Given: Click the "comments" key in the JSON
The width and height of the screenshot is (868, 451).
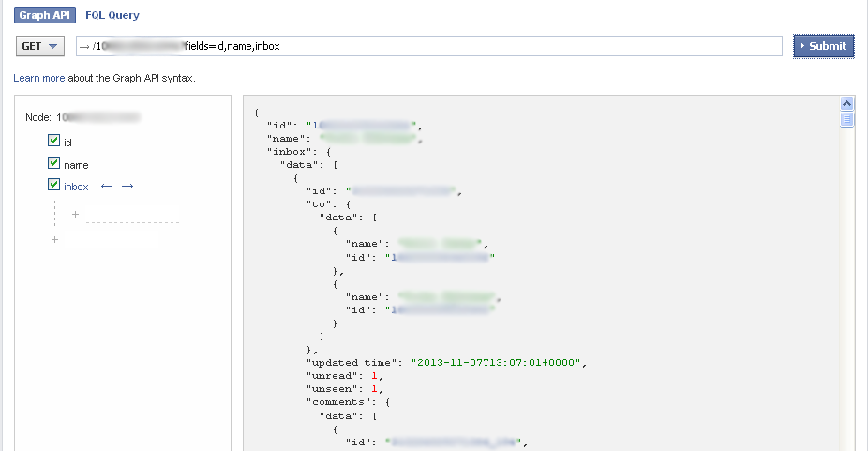Looking at the screenshot, I should point(340,403).
